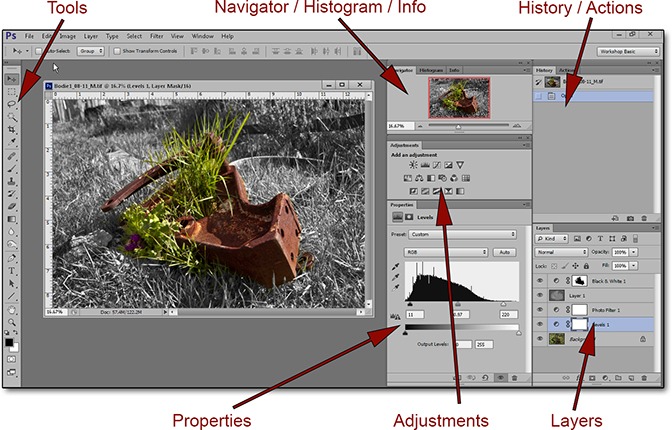Add a Black & White adjustment

coord(431,178)
